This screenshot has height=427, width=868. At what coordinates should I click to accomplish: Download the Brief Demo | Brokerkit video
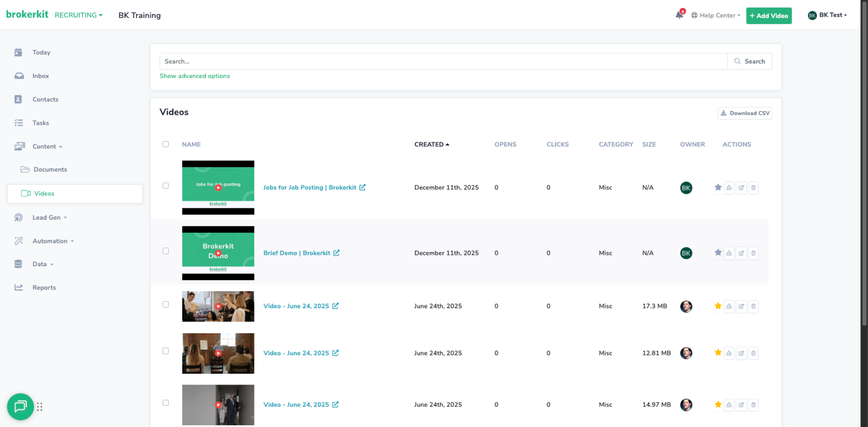pos(729,253)
